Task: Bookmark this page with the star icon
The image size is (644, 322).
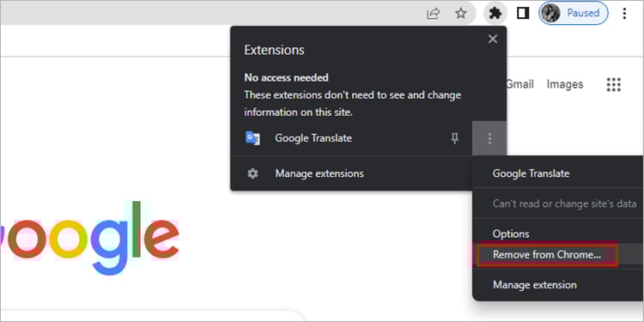Action: point(461,14)
